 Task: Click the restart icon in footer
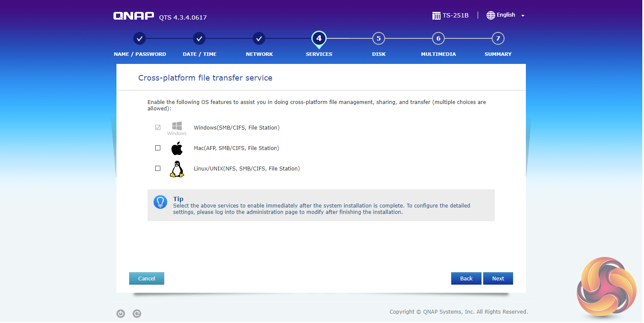[x=137, y=314]
